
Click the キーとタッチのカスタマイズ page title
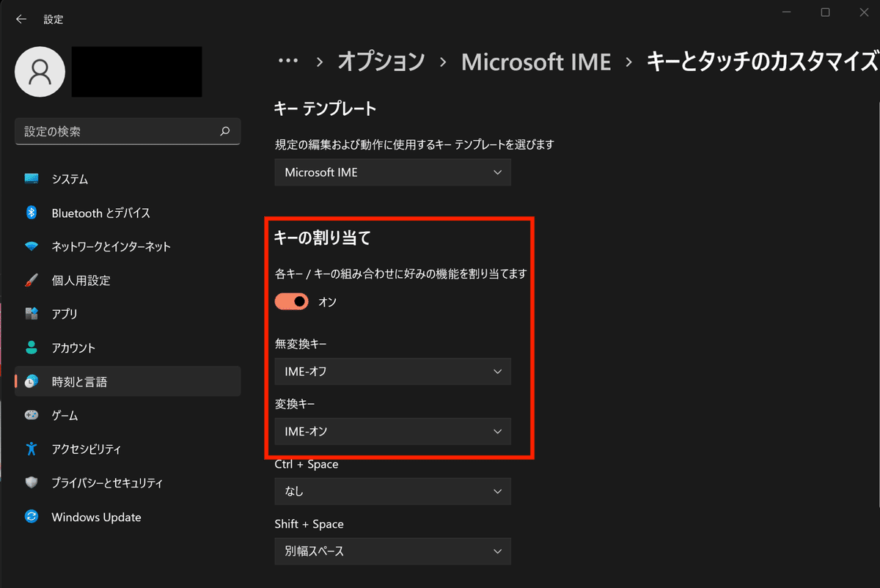763,62
